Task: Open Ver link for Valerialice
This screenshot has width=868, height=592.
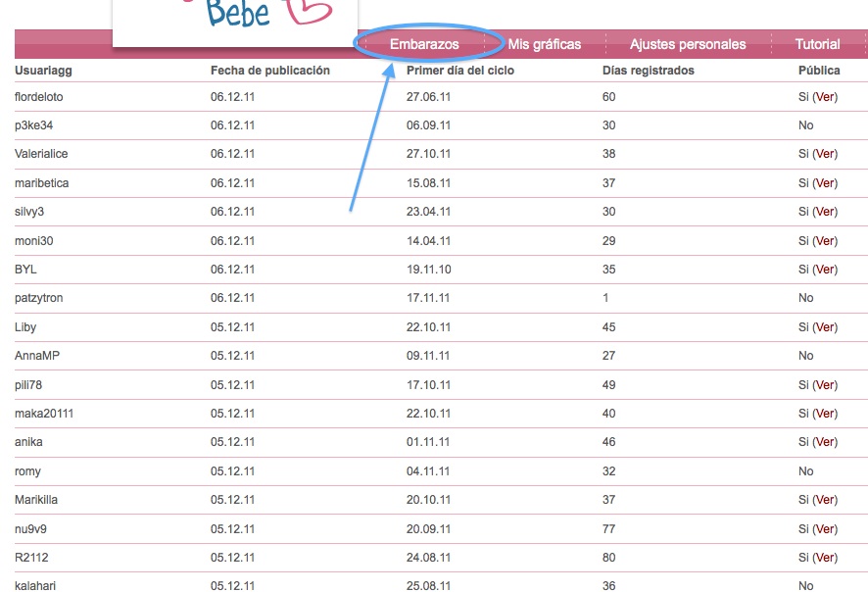Action: 825,154
